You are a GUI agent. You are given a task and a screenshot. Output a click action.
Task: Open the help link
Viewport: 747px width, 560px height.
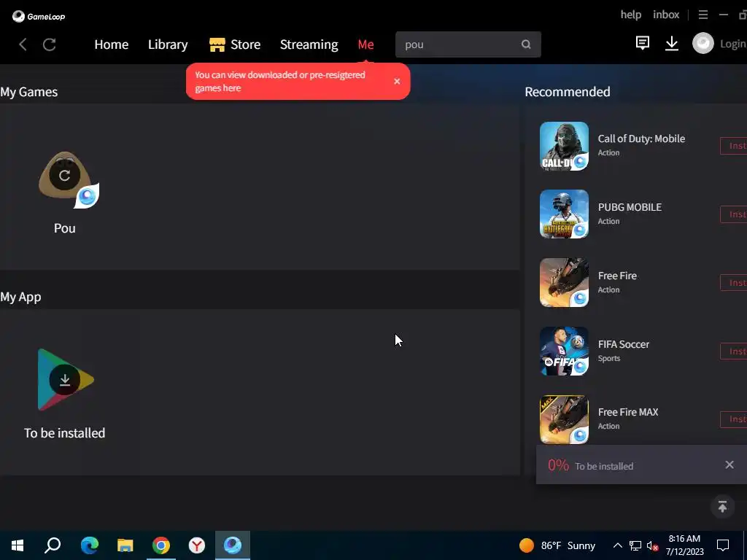631,15
